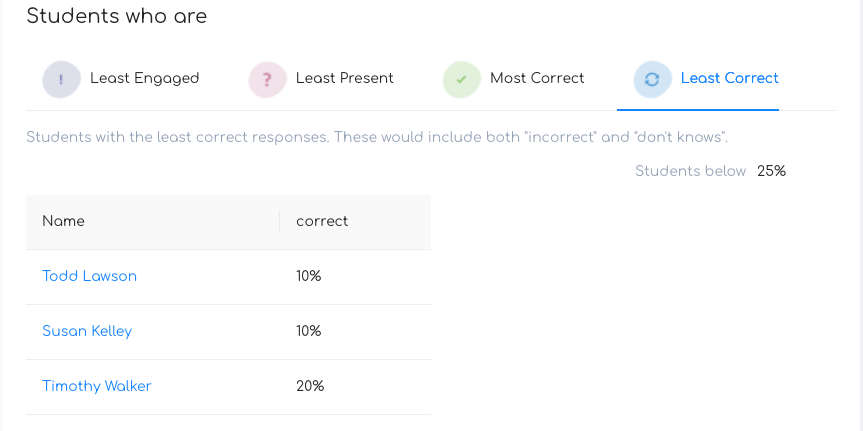Sort the table by Name column
The height and width of the screenshot is (431, 863).
pos(63,221)
